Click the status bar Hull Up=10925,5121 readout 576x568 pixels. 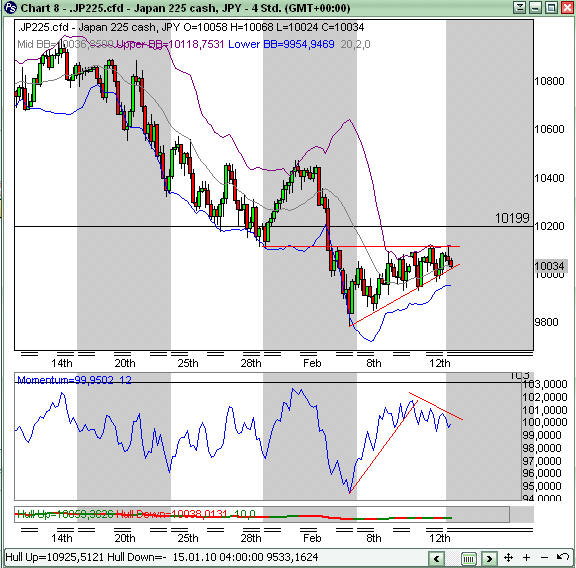click(x=54, y=557)
